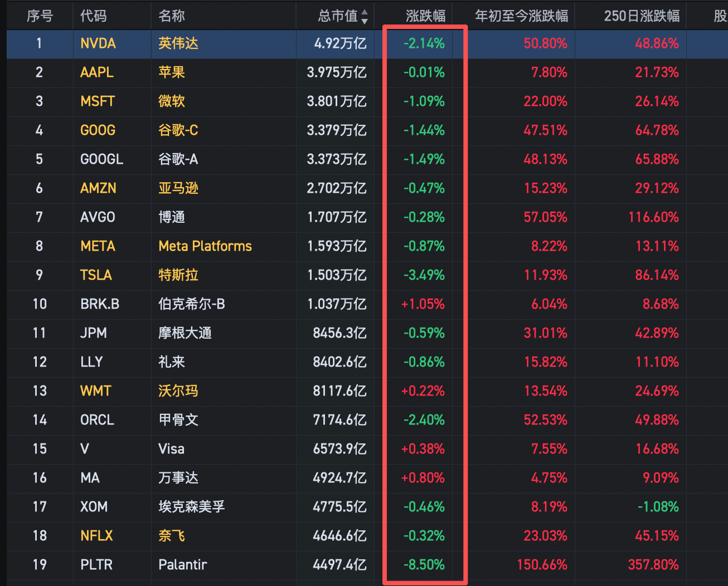The image size is (728, 586).
Task: Select the Palantir row name
Action: (183, 565)
